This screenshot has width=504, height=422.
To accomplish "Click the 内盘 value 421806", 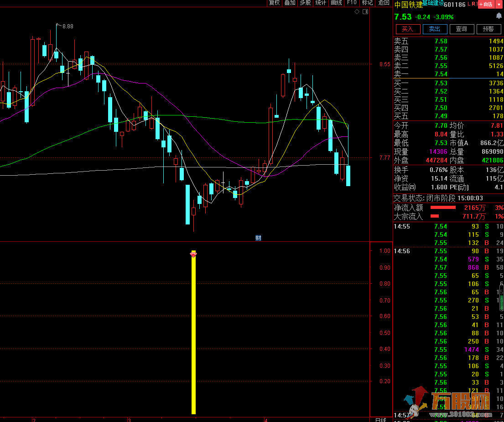I will coord(493,160).
